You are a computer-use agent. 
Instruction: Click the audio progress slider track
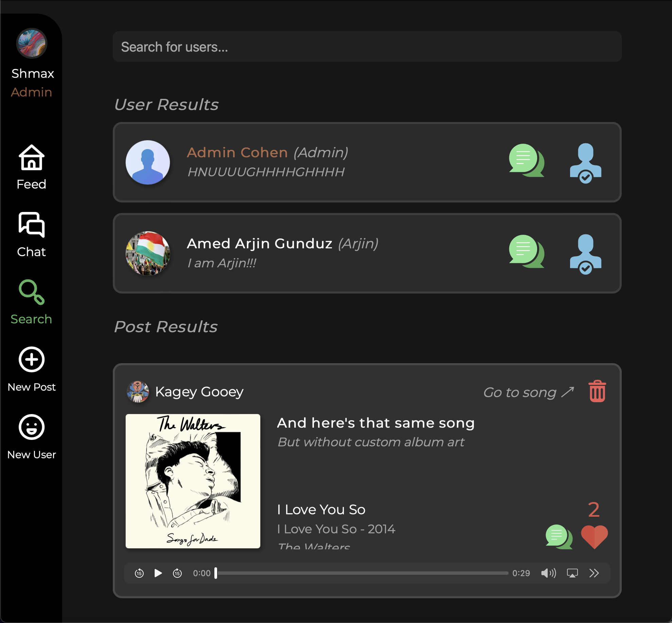click(x=362, y=573)
